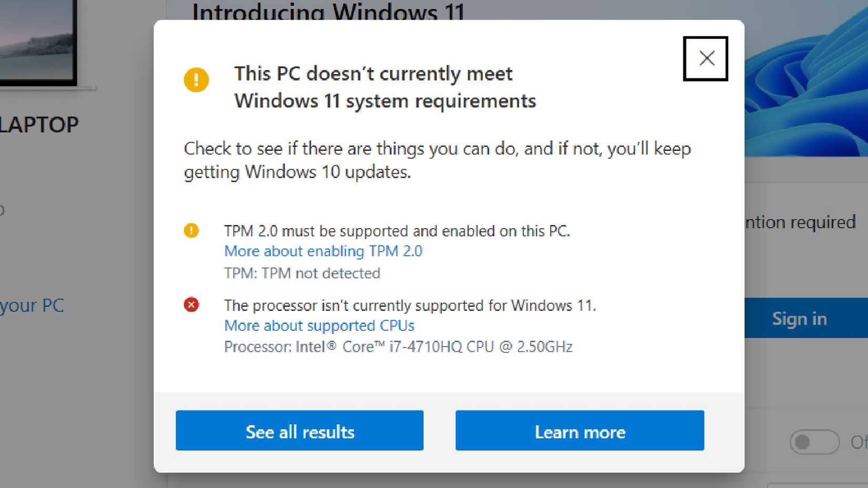Click the dialog title 'This PC doesn't currently meet'

point(374,74)
